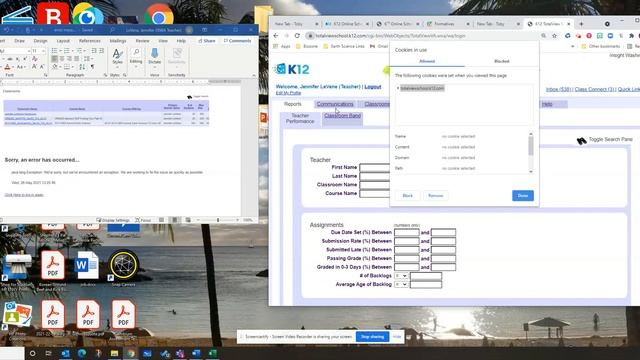
Task: Select the Teacher Performance subtab
Action: [x=300, y=119]
